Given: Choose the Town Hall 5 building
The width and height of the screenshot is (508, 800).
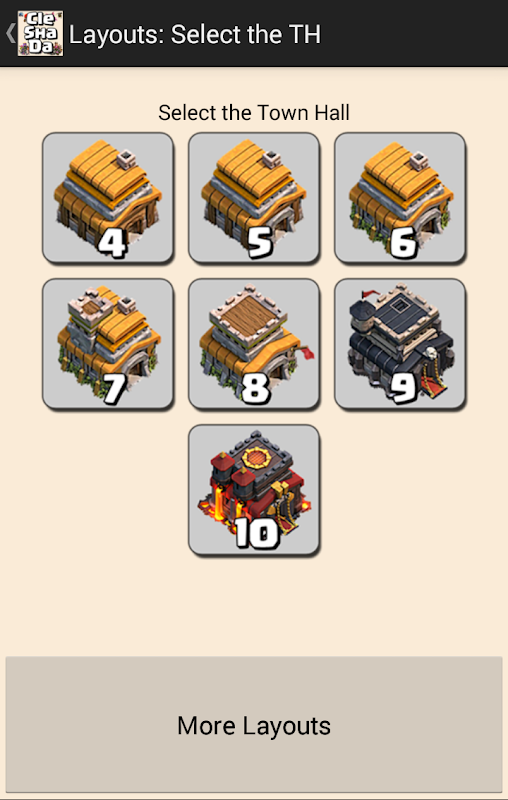Looking at the screenshot, I should [x=254, y=198].
